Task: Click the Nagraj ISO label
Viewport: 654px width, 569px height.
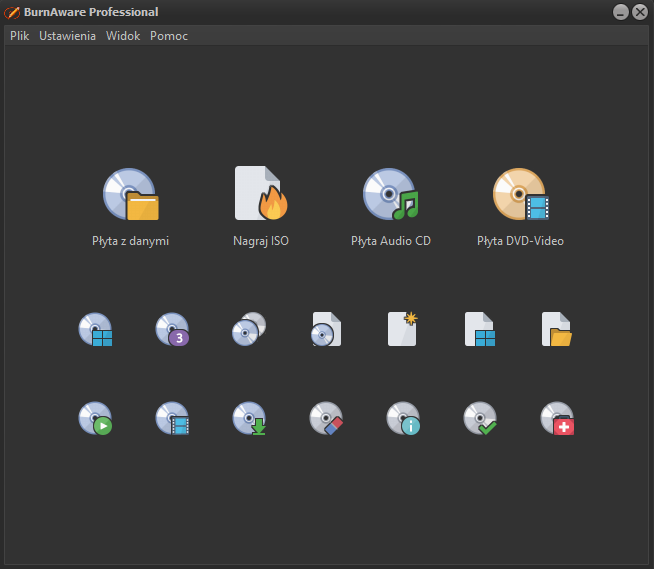Action: [x=261, y=241]
